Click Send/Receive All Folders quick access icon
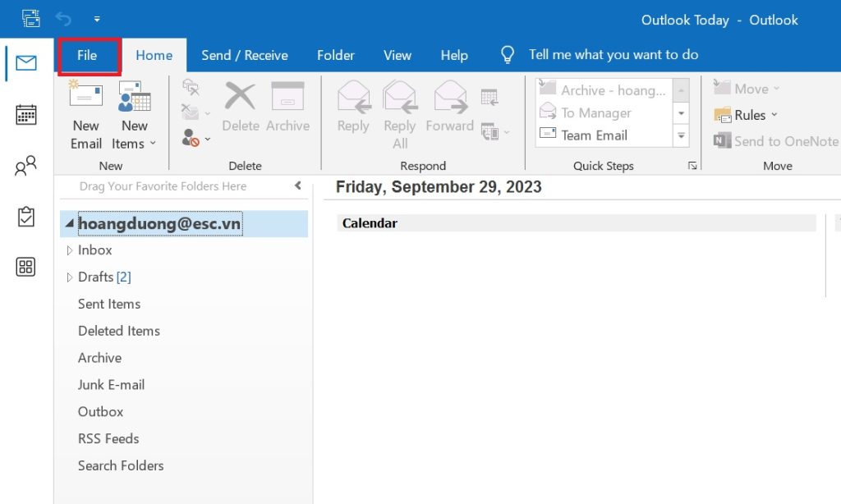Viewport: 841px width, 504px height. [x=30, y=19]
